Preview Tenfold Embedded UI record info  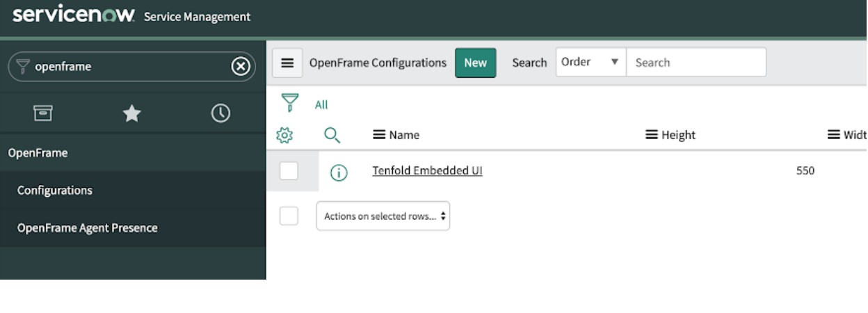339,172
